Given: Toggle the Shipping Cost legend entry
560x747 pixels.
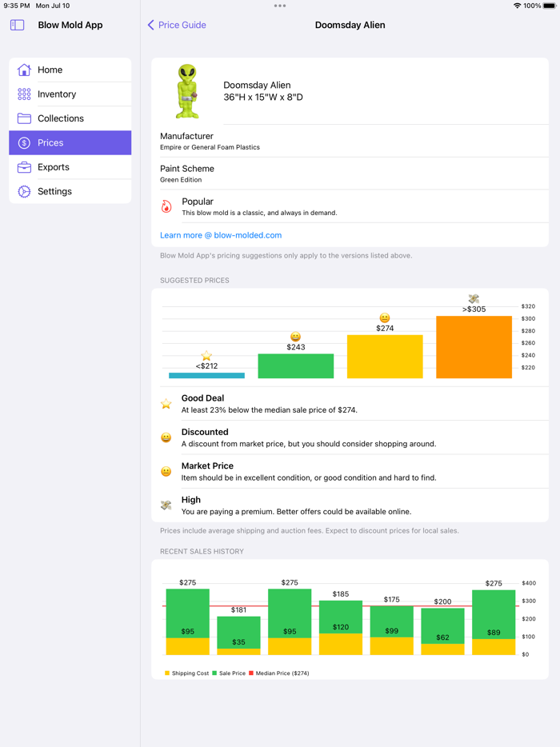Looking at the screenshot, I should [184, 673].
